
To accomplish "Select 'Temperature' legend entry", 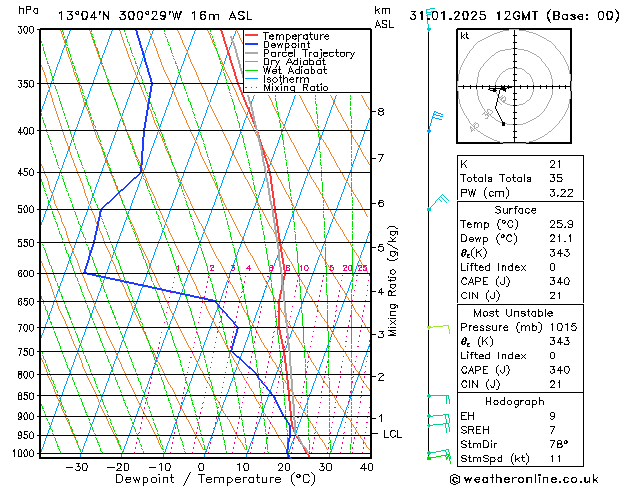I will [296, 36].
